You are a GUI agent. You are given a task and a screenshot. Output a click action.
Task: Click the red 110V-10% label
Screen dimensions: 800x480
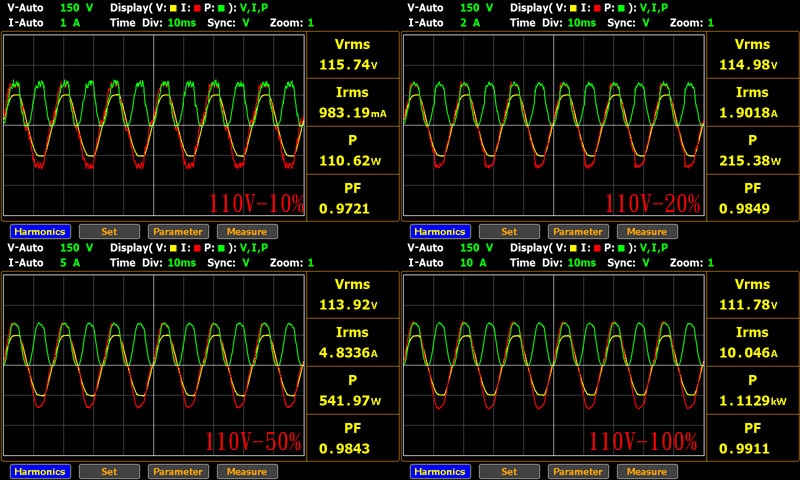(x=257, y=204)
